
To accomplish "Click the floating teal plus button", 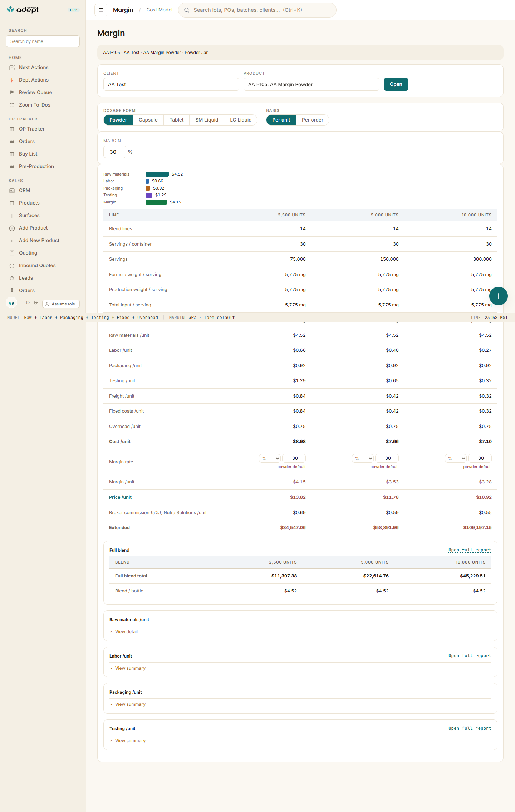I will click(499, 296).
